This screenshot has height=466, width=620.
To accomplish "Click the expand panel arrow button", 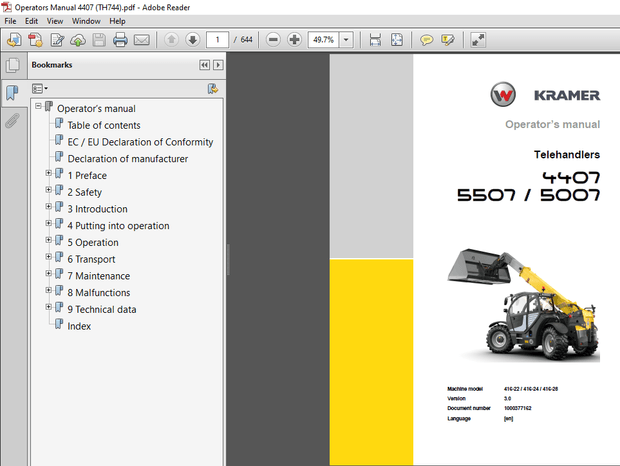I will (218, 65).
